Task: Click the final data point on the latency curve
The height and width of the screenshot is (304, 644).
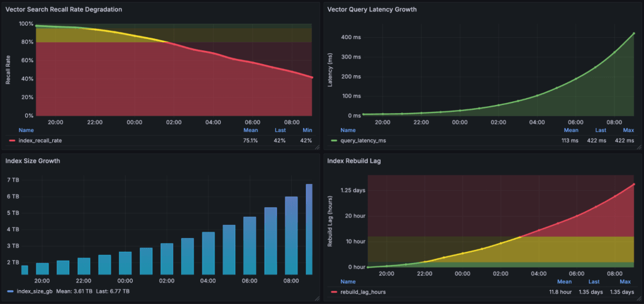Action: point(634,33)
